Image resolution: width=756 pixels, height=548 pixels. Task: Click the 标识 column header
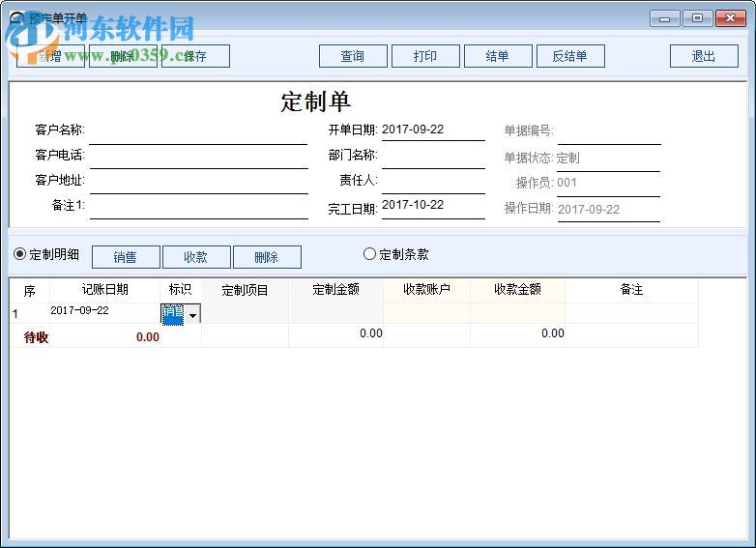tap(181, 290)
